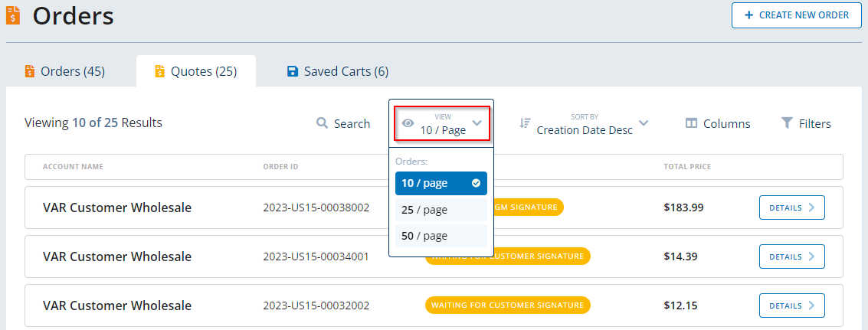868x330 pixels.
Task: Click the chevron next to Creation Date Desc
Action: 644,123
